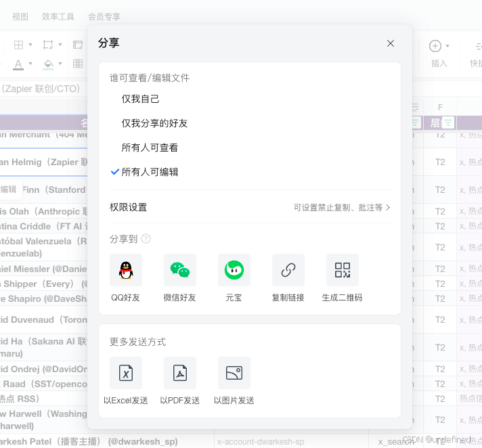Select 所有人可编辑 permission option

click(x=150, y=172)
